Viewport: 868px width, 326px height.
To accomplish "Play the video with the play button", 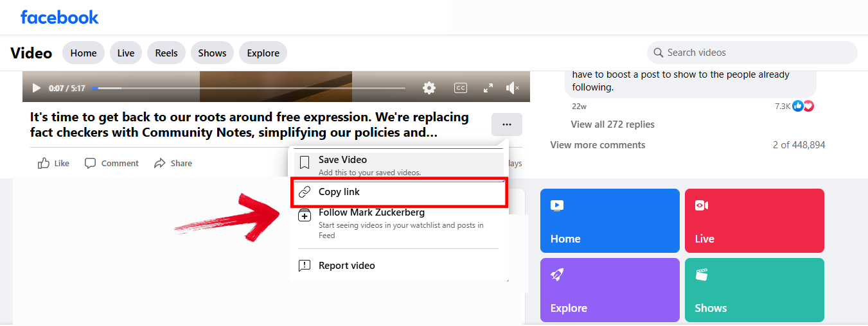I will click(x=36, y=88).
